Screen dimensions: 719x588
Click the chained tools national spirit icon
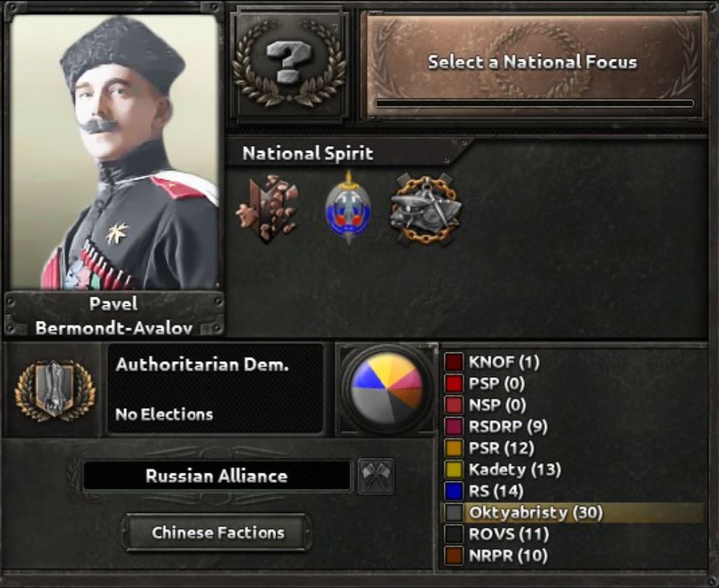pyautogui.click(x=425, y=209)
